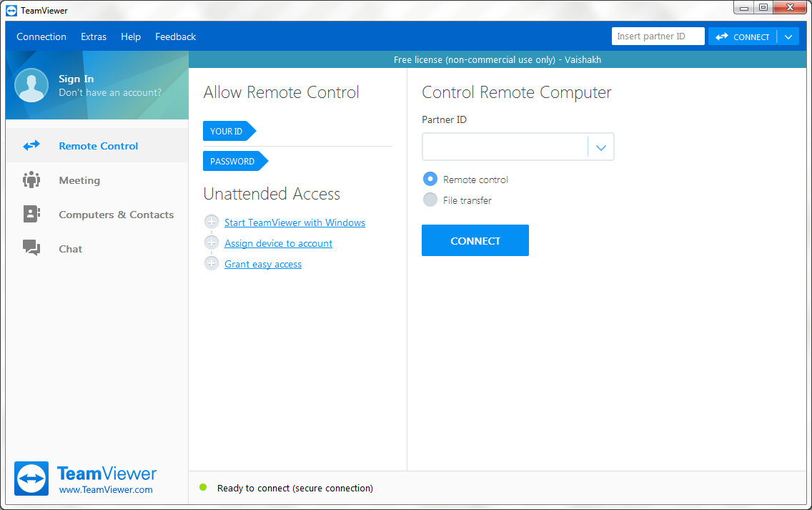Viewport: 812px width, 510px height.
Task: Open the Grant easy access link
Action: click(x=262, y=263)
